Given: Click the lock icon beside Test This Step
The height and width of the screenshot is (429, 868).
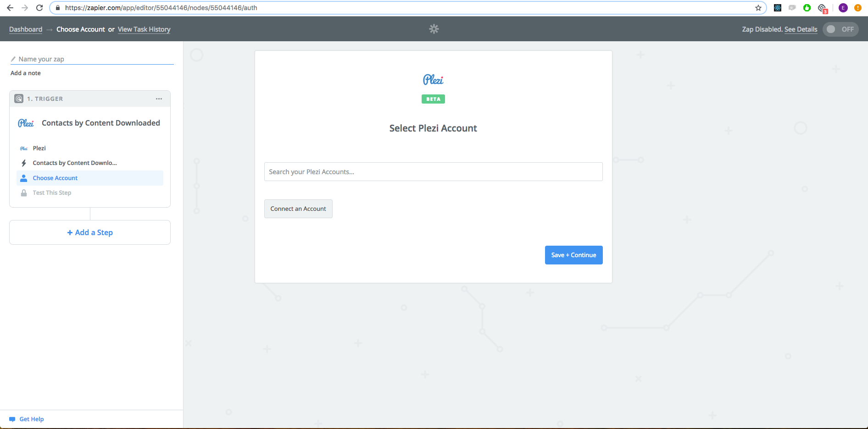Looking at the screenshot, I should point(24,193).
